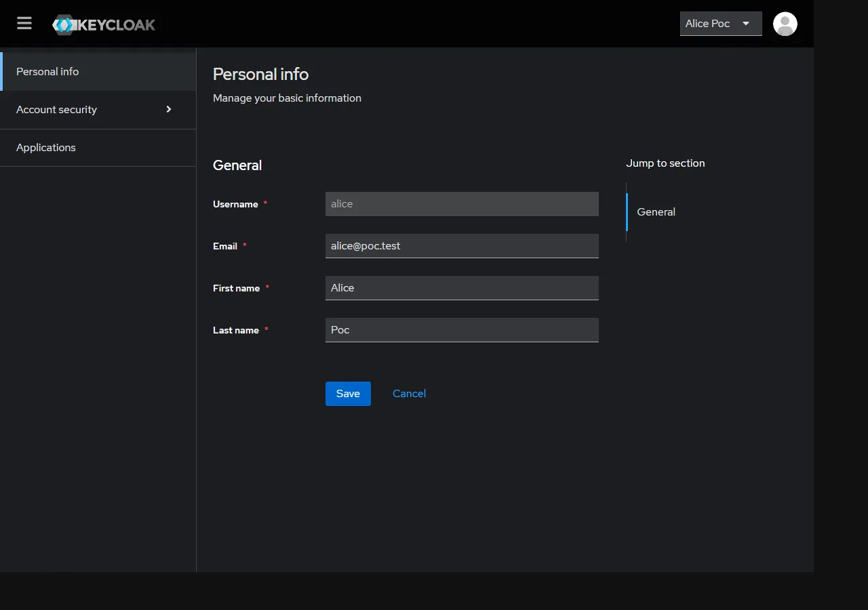Jump to the General section link
This screenshot has height=610, width=868.
click(656, 212)
